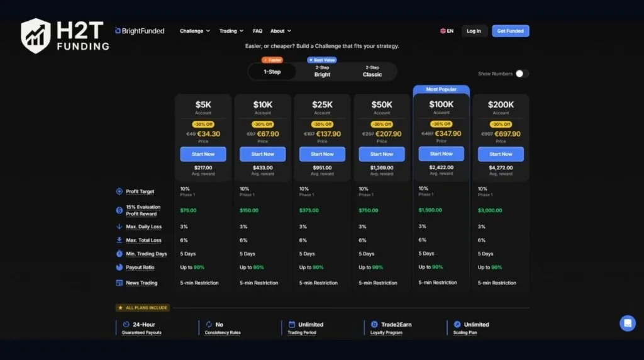This screenshot has height=360, width=644.
Task: Start Now on the $50K account
Action: [x=382, y=154]
